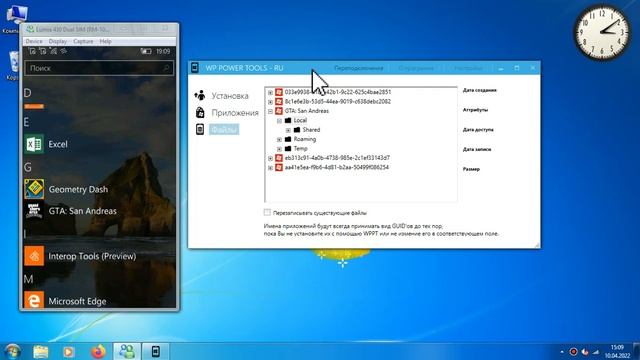640x360 pixels.
Task: Click the Дата создания label
Action: coord(480,90)
